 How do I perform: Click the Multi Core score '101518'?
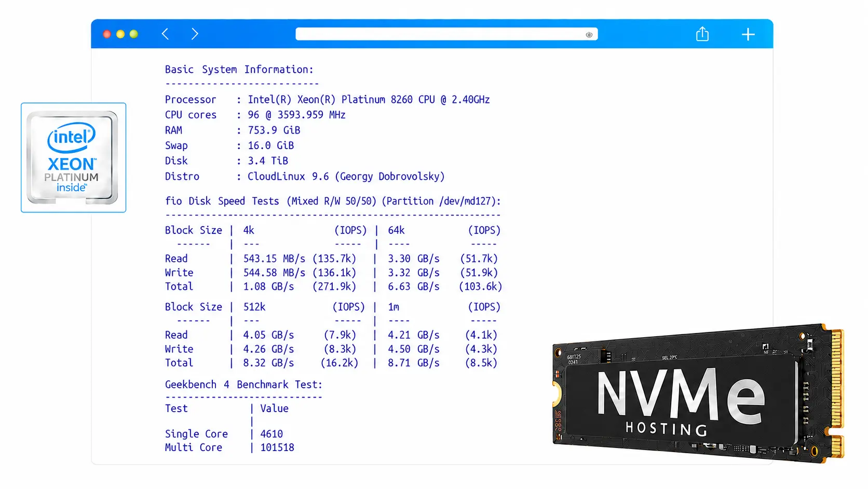(x=277, y=448)
